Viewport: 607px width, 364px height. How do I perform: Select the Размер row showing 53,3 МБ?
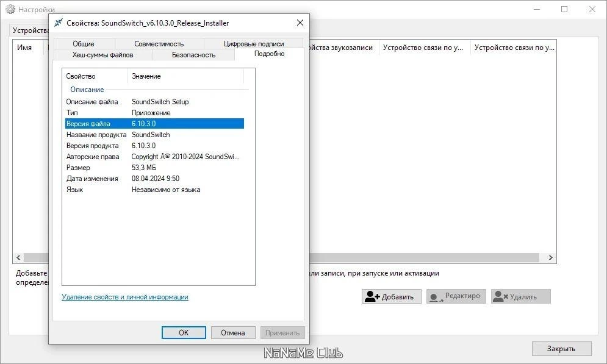click(154, 168)
